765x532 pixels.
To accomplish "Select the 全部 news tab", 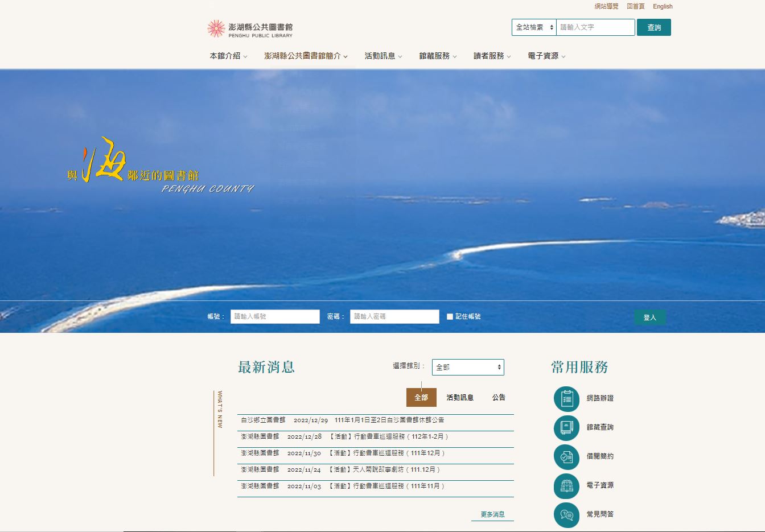I will tap(421, 398).
